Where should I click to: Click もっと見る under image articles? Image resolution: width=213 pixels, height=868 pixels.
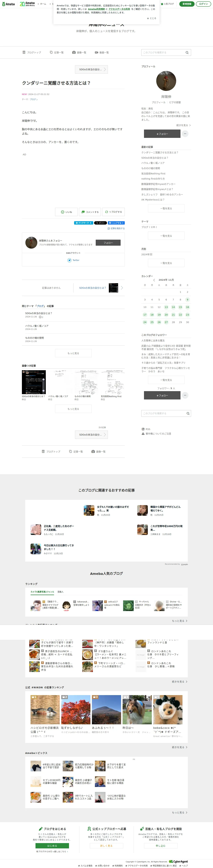[73, 409]
